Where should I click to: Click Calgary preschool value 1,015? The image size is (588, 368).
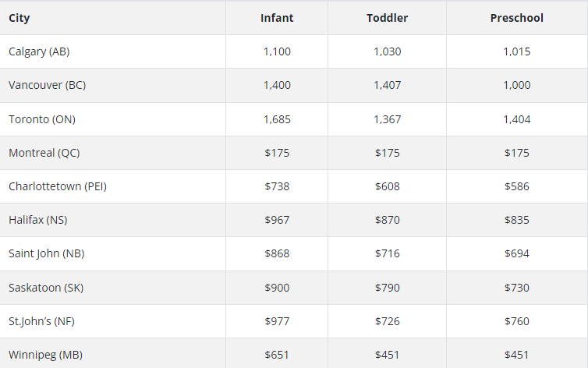coord(517,51)
